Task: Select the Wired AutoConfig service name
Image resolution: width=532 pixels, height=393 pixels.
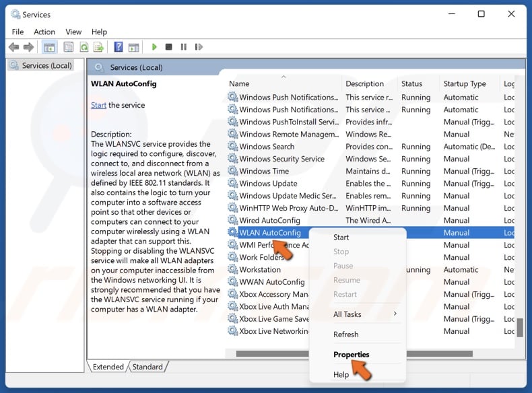Action: pyautogui.click(x=269, y=220)
